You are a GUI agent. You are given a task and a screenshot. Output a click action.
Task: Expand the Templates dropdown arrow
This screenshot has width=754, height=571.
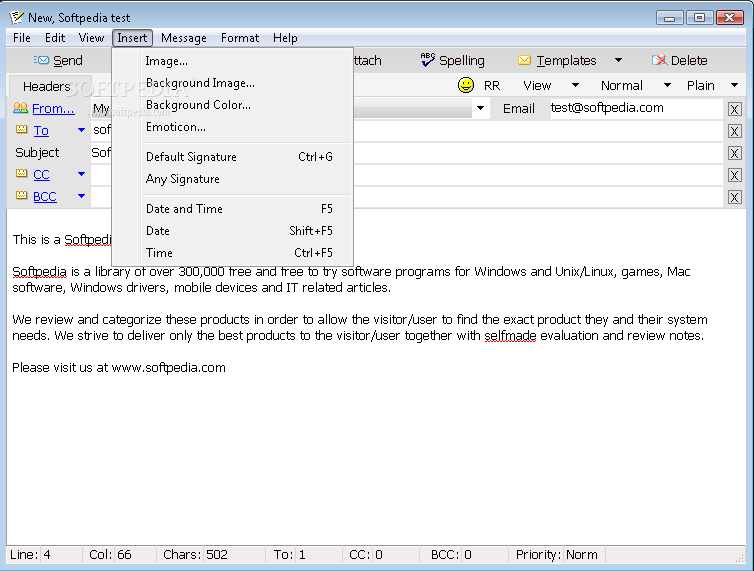618,60
